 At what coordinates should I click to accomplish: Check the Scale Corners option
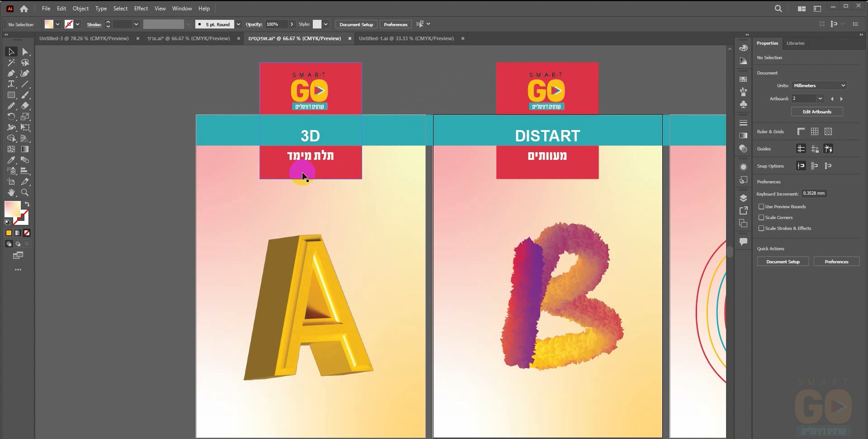point(761,218)
